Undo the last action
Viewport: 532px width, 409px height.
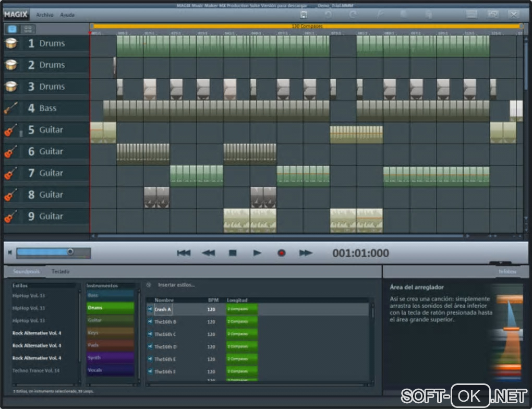328,15
